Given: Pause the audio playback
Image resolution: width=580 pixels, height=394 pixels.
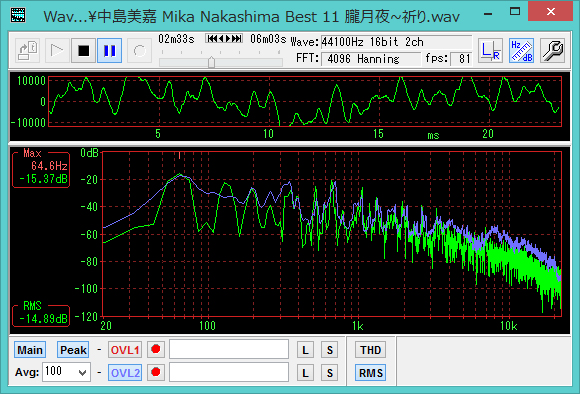Looking at the screenshot, I should click(x=110, y=51).
